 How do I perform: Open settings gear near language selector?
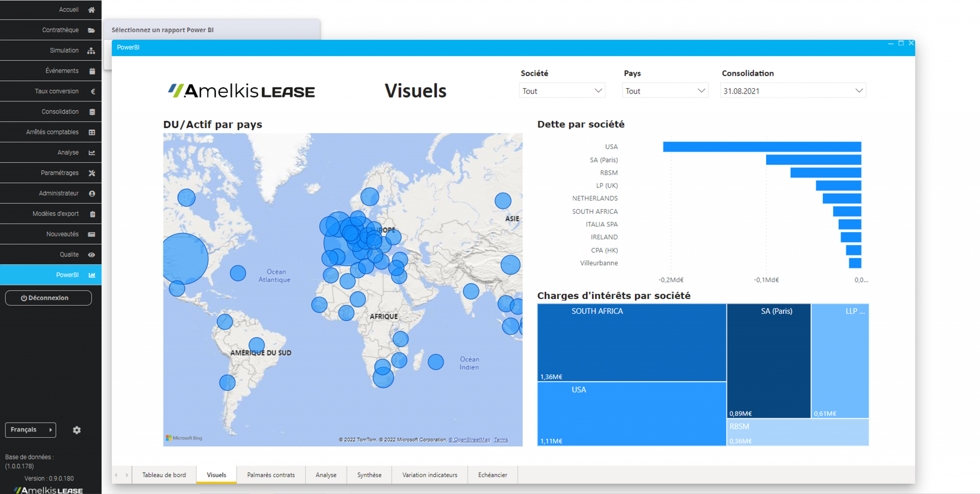coord(77,430)
